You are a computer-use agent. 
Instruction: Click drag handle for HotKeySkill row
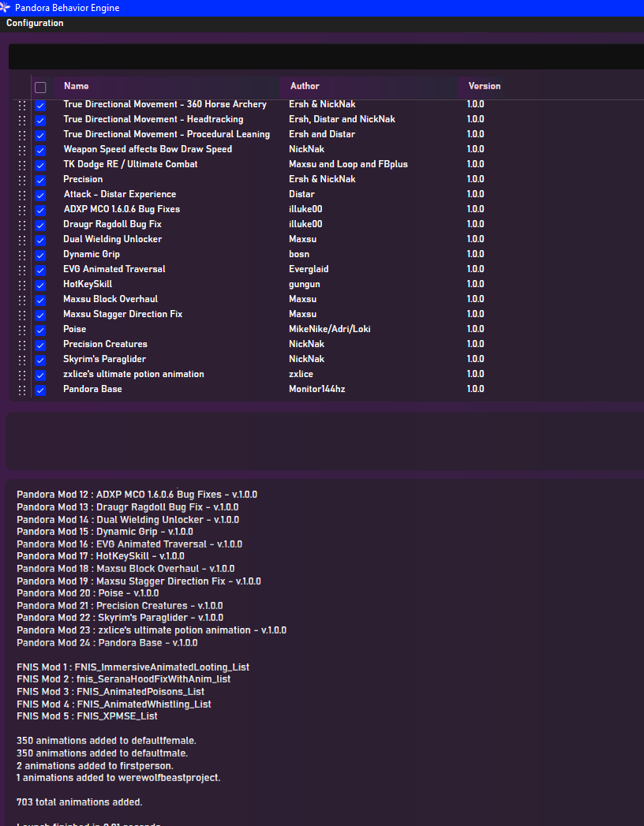(21, 285)
